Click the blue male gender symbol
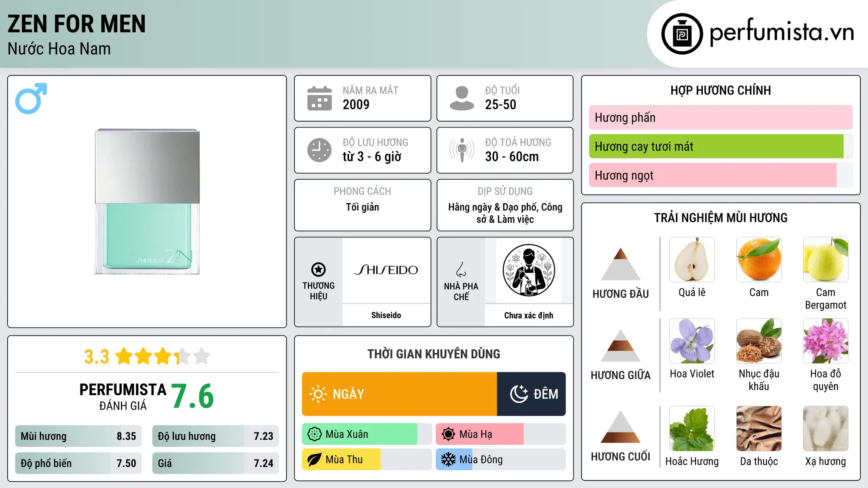This screenshot has width=868, height=488. click(31, 98)
